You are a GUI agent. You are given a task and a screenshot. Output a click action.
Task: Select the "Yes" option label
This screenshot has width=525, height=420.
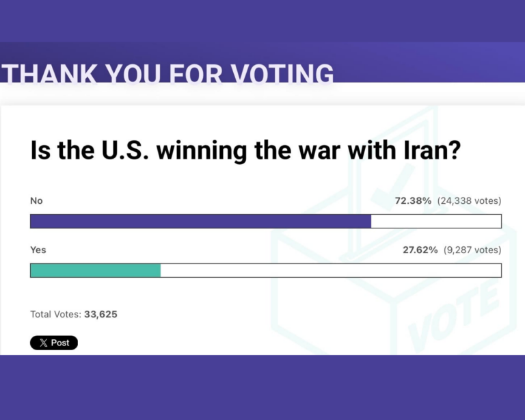click(x=38, y=250)
